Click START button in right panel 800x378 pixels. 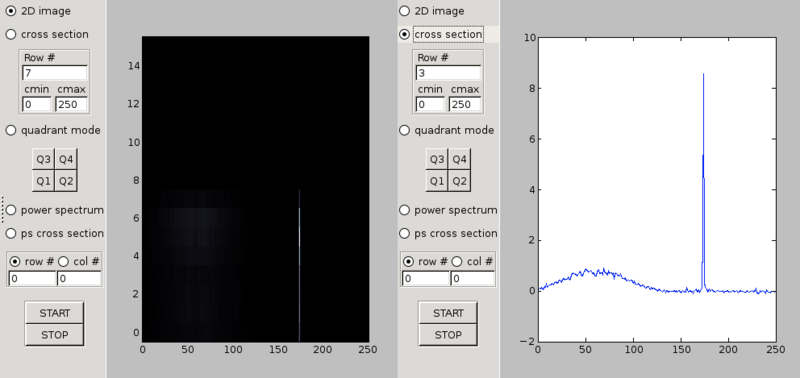point(448,313)
